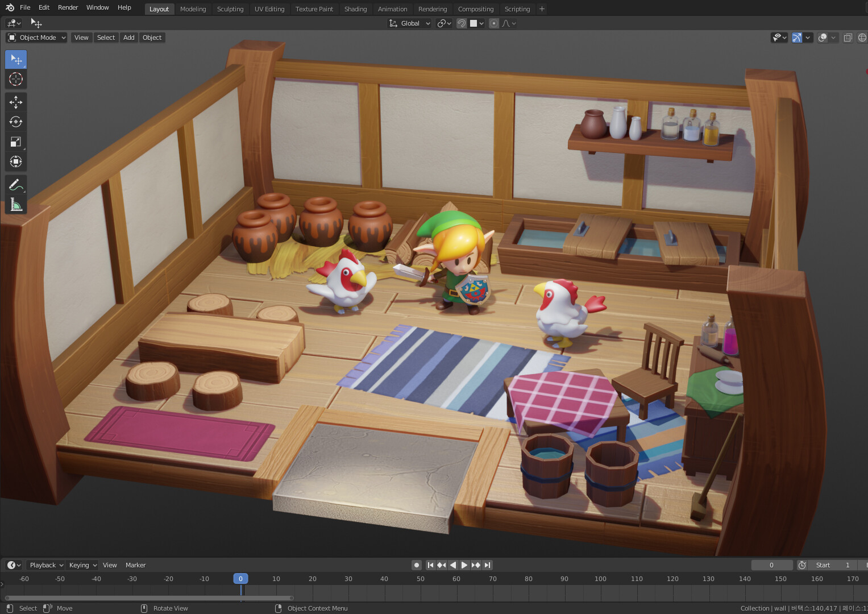Toggle X-ray transparency mode
Screen dimensions: 868x614
(848, 38)
